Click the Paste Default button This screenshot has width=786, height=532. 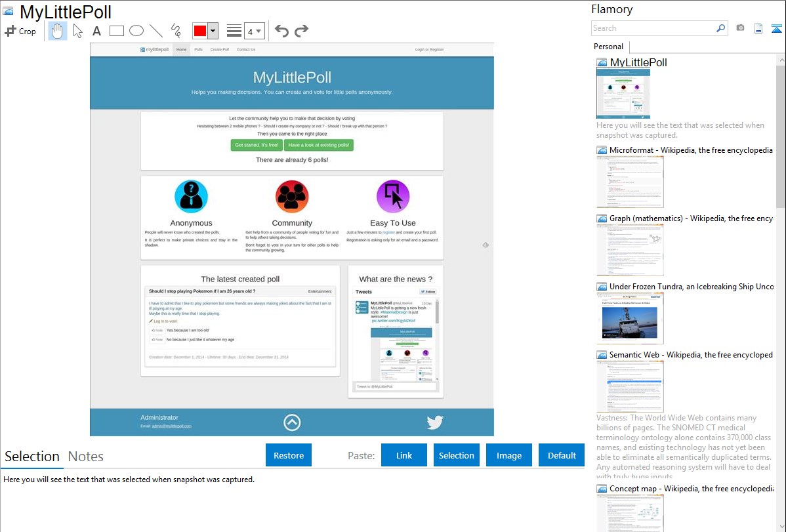pos(562,455)
